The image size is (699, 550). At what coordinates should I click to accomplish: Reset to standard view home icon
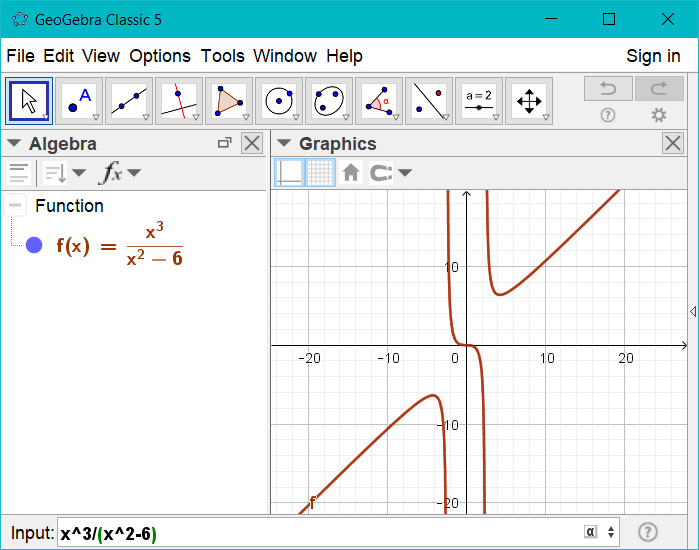point(351,172)
